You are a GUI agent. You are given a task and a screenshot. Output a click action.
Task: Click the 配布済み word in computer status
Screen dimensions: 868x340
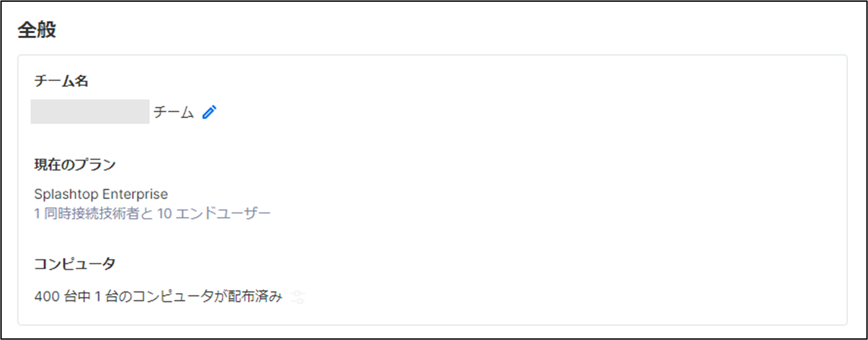coord(255,296)
